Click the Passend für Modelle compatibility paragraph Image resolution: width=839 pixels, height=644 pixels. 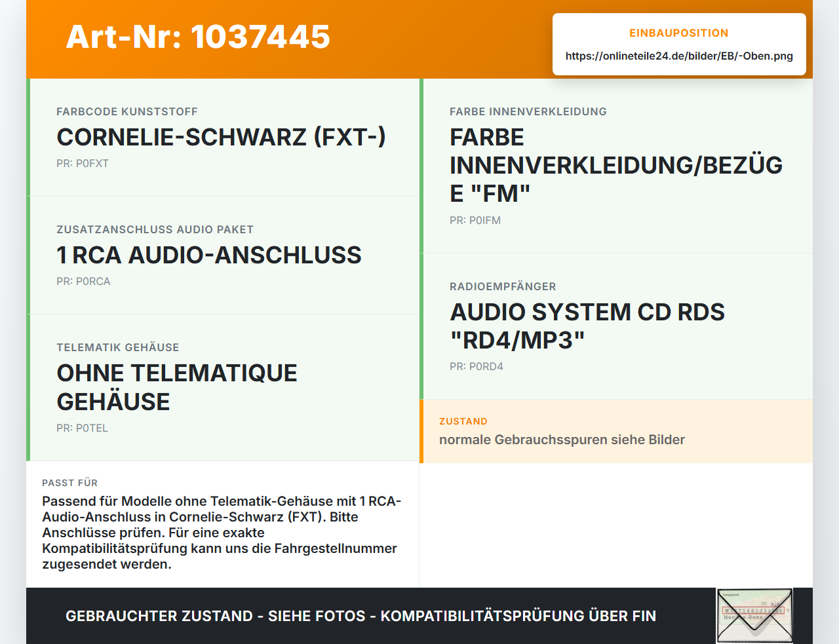coord(222,533)
